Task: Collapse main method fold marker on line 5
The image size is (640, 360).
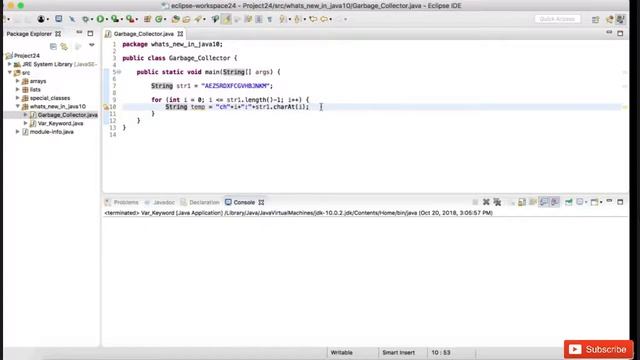Action: coord(119,72)
